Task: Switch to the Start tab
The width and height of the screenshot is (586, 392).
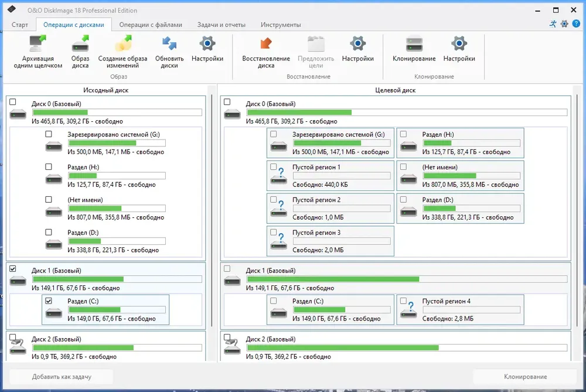Action: click(x=19, y=25)
